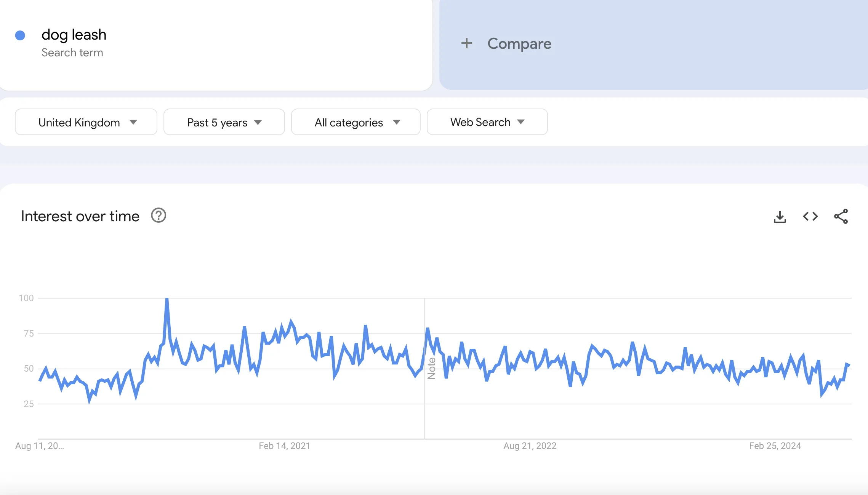Open the All categories dropdown
The image size is (868, 495).
pyautogui.click(x=356, y=122)
